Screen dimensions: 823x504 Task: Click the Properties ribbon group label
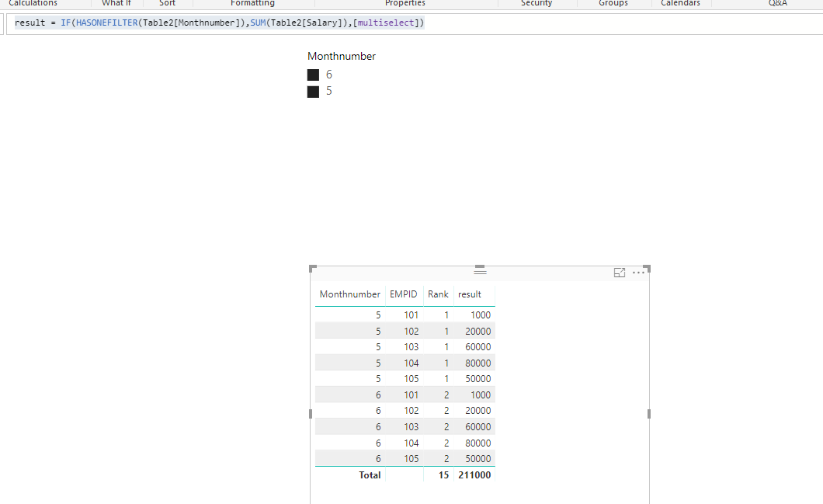point(405,3)
